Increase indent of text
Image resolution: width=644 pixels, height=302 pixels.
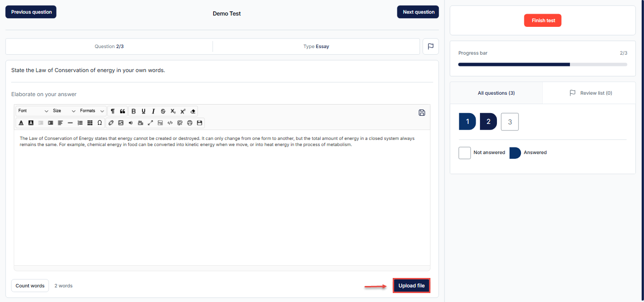click(x=50, y=122)
